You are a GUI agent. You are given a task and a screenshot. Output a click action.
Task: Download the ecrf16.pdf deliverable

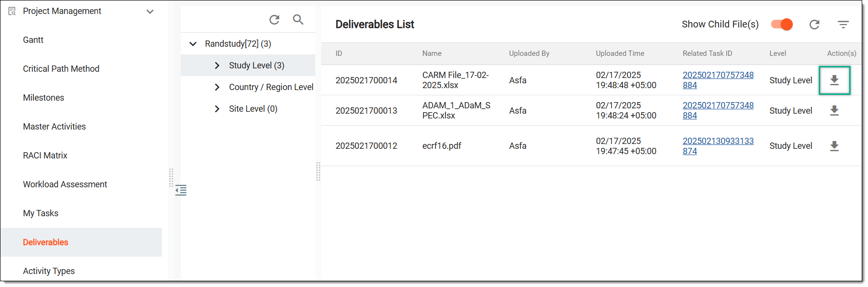point(834,146)
